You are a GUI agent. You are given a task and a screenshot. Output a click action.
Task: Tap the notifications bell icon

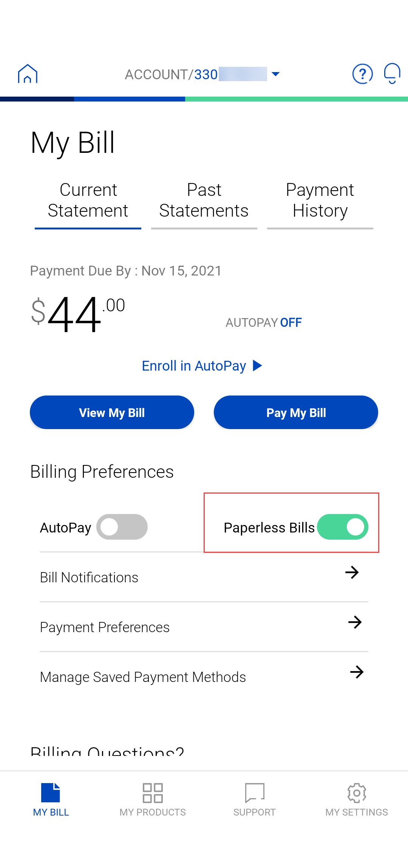tap(392, 73)
